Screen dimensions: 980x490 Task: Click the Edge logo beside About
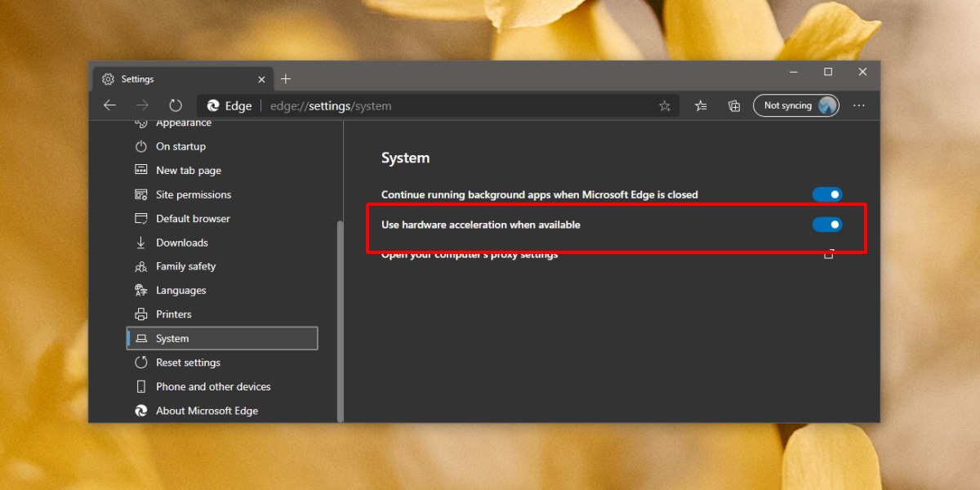click(140, 411)
